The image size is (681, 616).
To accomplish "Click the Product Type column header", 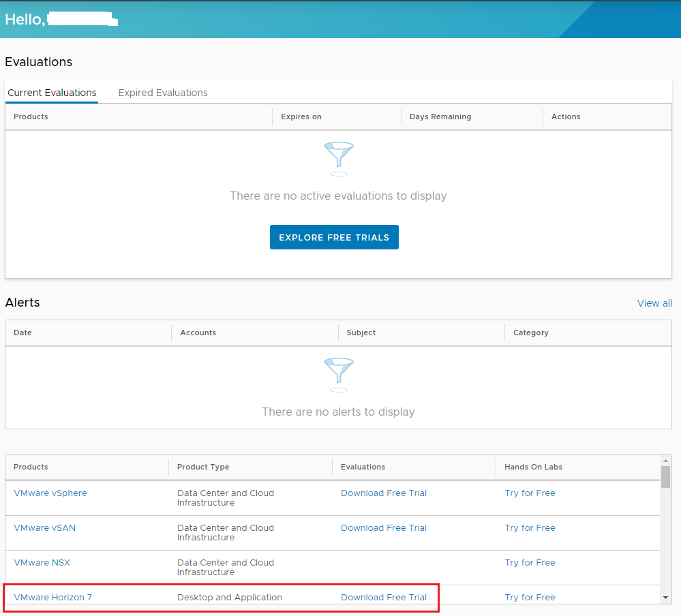I will tap(203, 467).
